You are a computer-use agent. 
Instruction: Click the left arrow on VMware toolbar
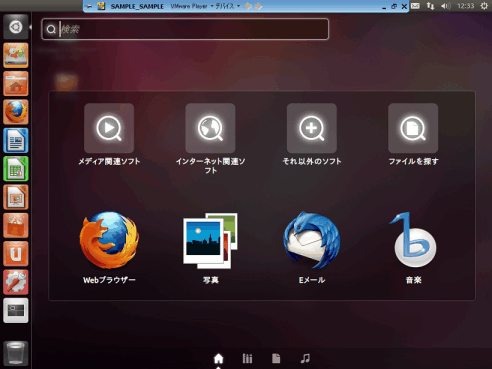[248, 6]
